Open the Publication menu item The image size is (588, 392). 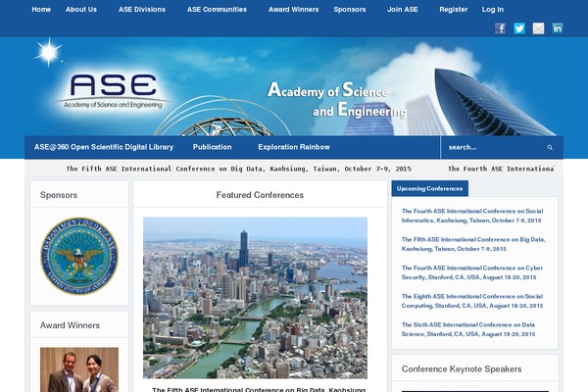[x=213, y=147]
